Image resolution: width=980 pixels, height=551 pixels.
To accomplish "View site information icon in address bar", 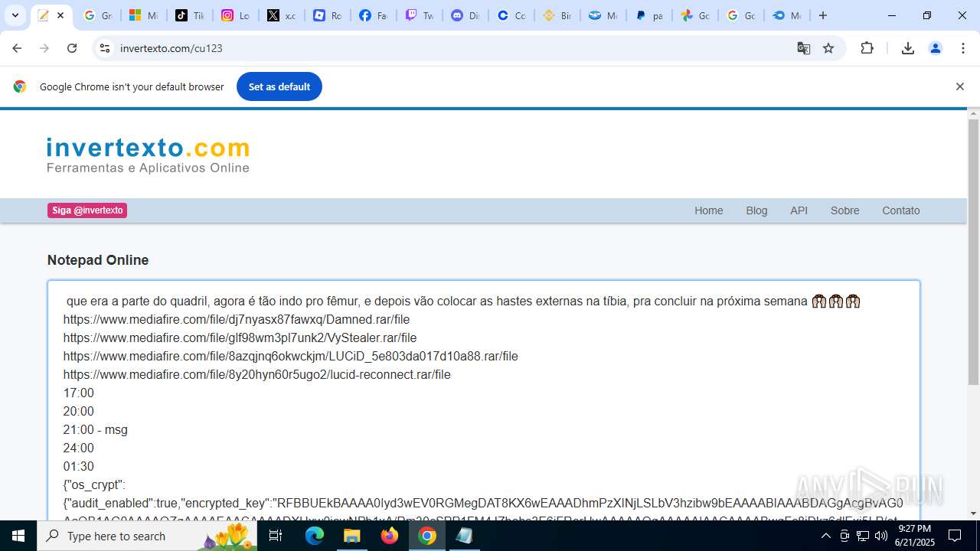I will [x=105, y=48].
